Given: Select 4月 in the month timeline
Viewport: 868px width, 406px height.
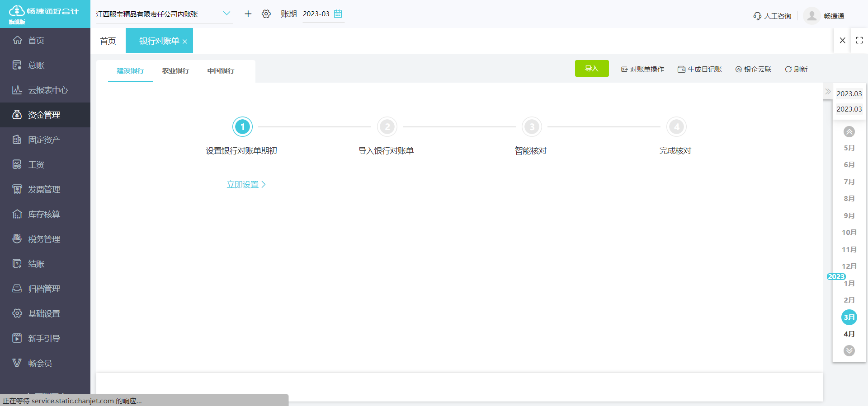Looking at the screenshot, I should 849,334.
